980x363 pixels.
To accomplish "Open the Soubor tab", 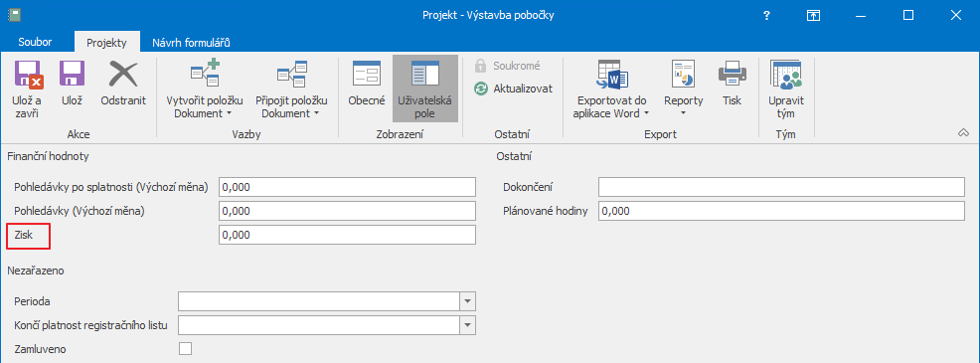I will coord(35,43).
